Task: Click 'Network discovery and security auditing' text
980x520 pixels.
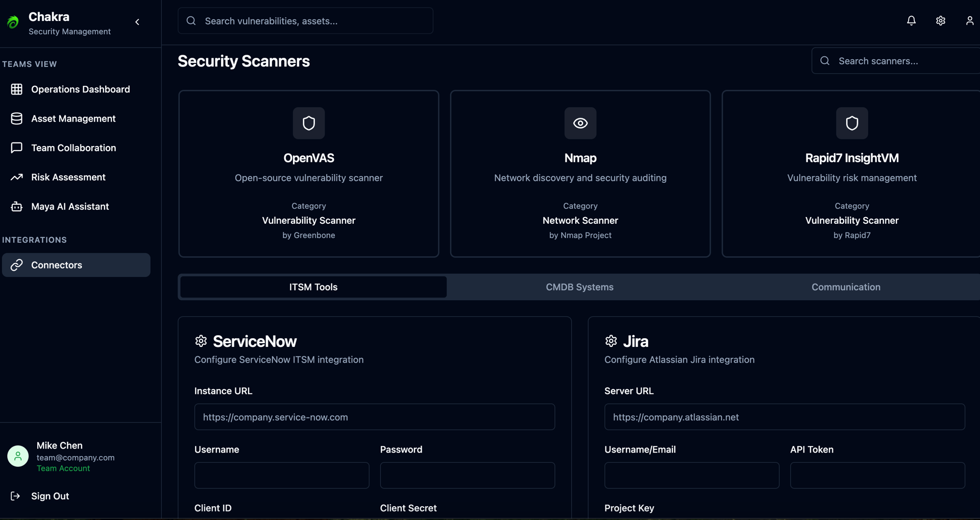Action: pos(580,178)
